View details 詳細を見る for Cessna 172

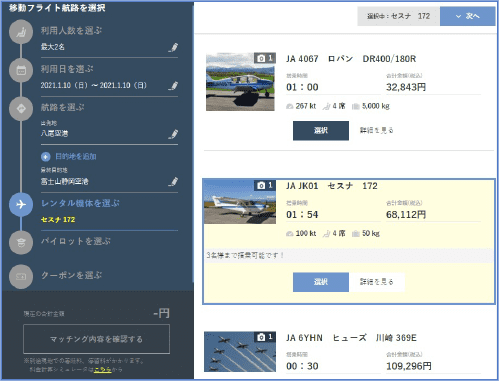point(377,282)
